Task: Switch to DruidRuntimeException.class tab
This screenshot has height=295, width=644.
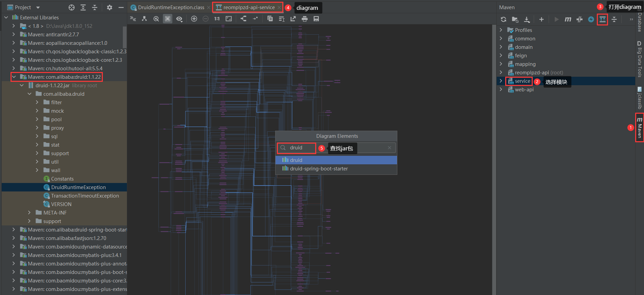Action: [x=171, y=7]
